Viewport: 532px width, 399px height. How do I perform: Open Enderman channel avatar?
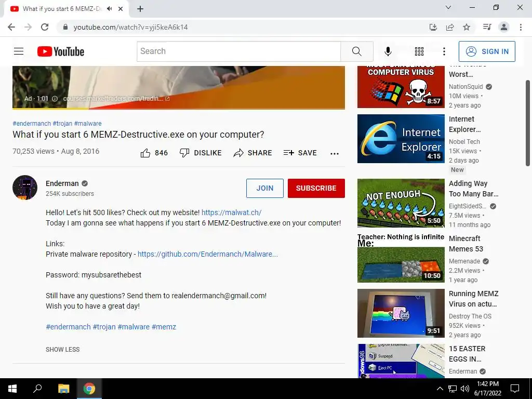[x=25, y=187]
